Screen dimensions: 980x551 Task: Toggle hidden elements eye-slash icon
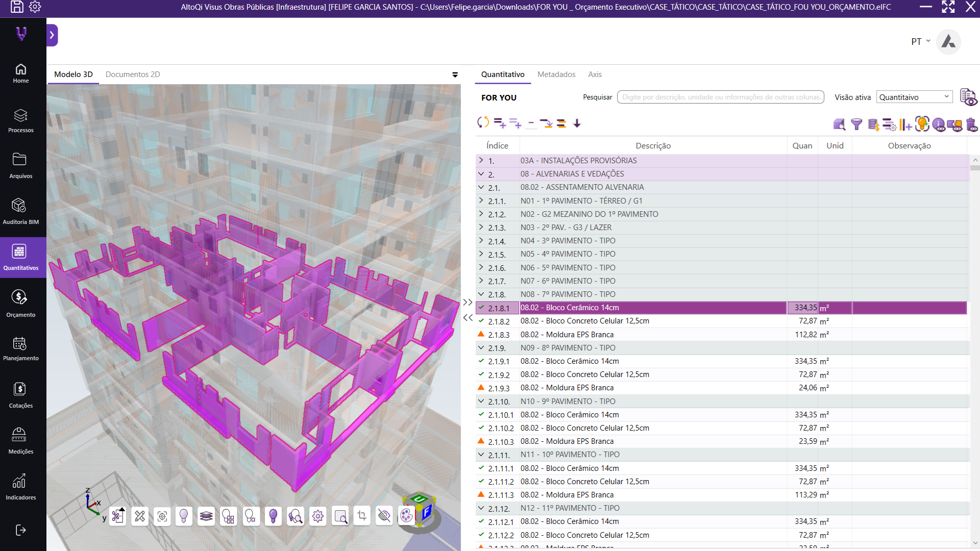click(x=384, y=516)
